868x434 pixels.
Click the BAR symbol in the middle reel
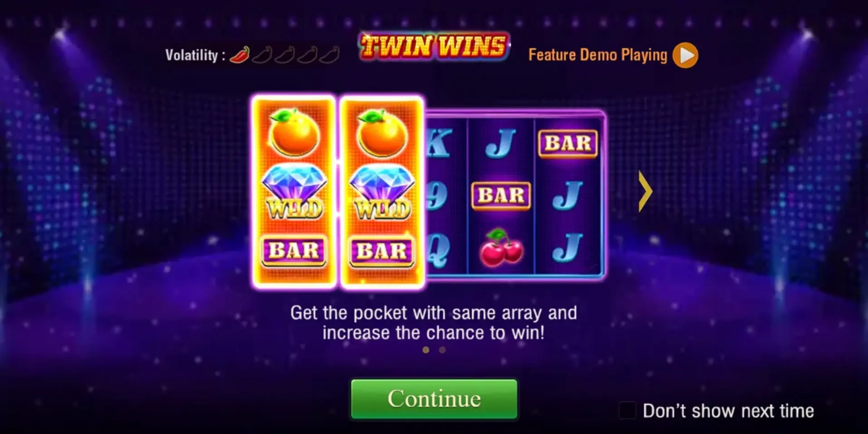pos(501,196)
